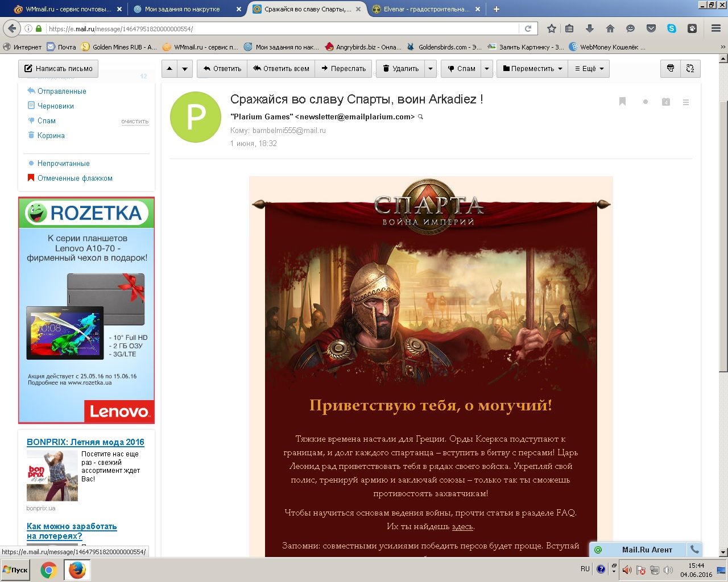Open the Angrybirds.biz bookmark

[362, 47]
